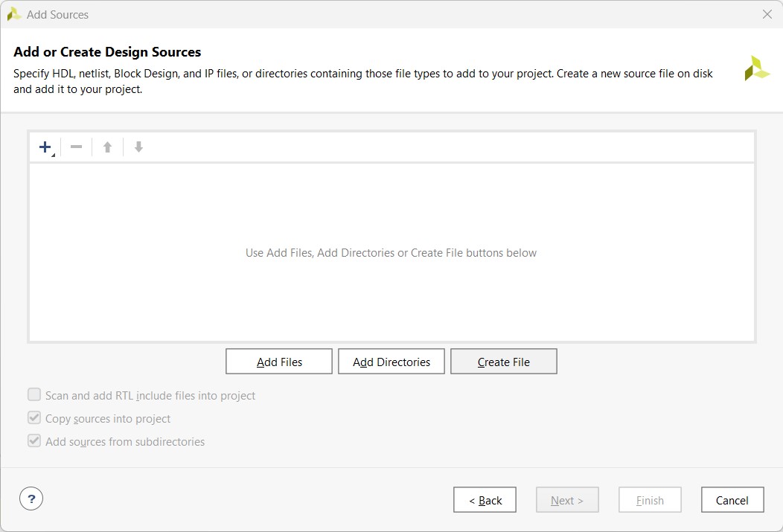The image size is (783, 532).
Task: Click the Move Down arrow icon
Action: point(139,147)
